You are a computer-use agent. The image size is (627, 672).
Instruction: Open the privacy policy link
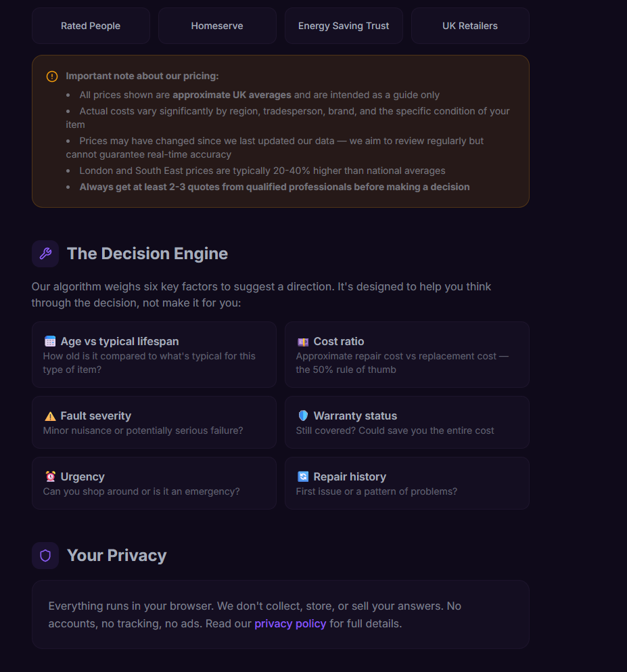pyautogui.click(x=290, y=624)
